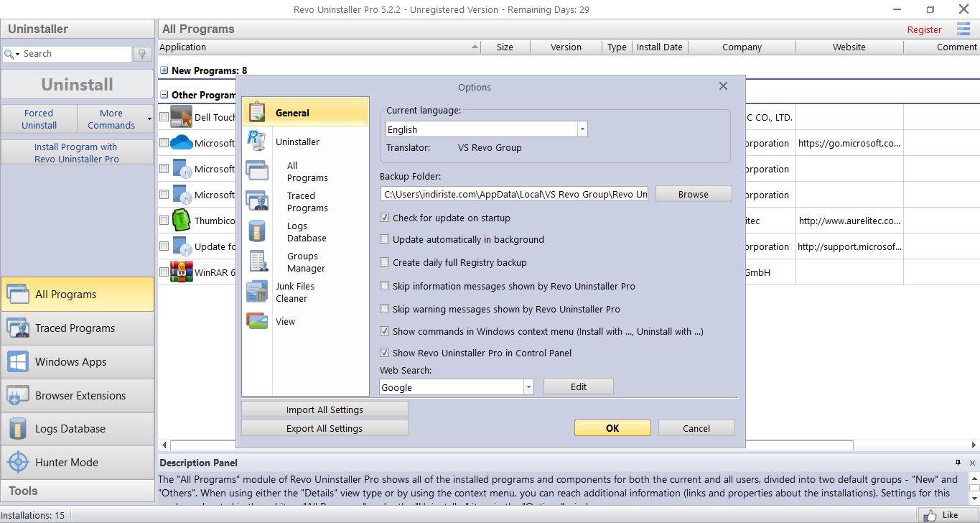
Task: Click the Backup Folder path field
Action: (x=514, y=194)
